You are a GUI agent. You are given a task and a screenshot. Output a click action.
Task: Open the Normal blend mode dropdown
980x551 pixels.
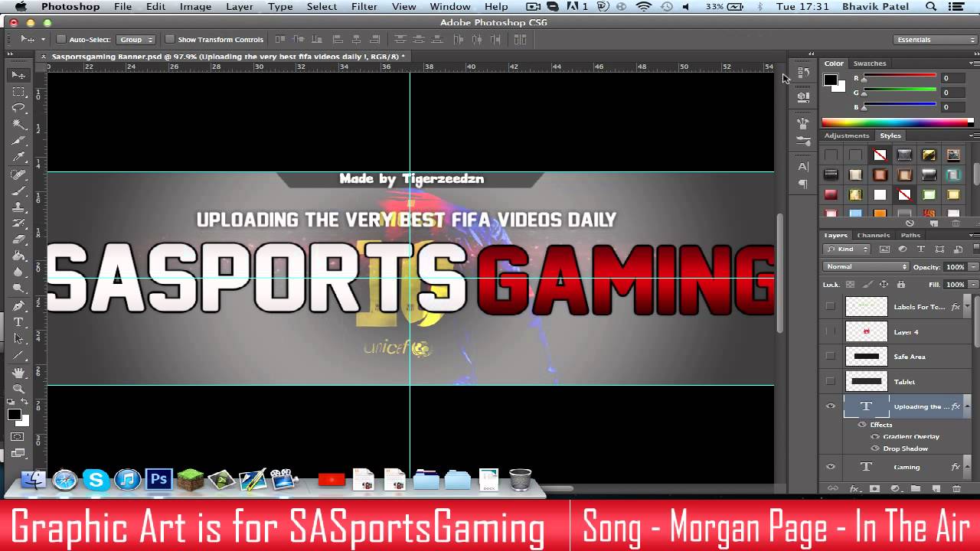click(x=865, y=266)
